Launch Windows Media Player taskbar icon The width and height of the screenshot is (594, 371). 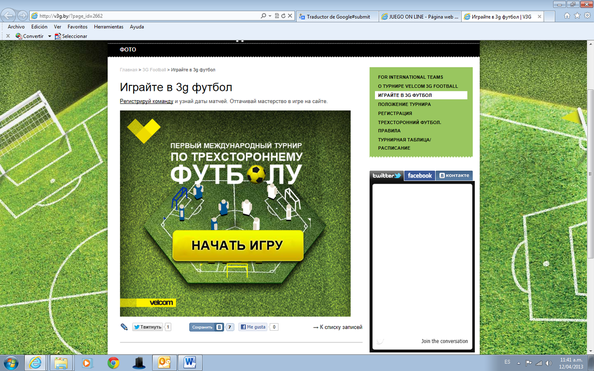pos(87,363)
